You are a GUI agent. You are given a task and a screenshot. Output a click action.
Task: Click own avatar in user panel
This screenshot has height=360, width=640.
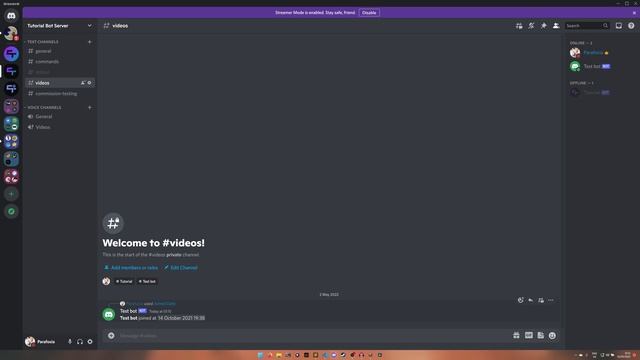30,342
